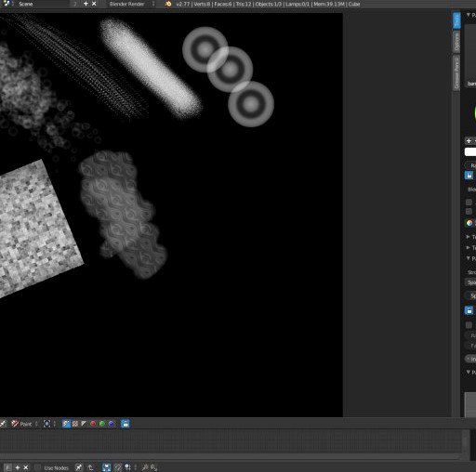476x472 pixels.
Task: Click the X button beside Scene field
Action: coord(94,4)
